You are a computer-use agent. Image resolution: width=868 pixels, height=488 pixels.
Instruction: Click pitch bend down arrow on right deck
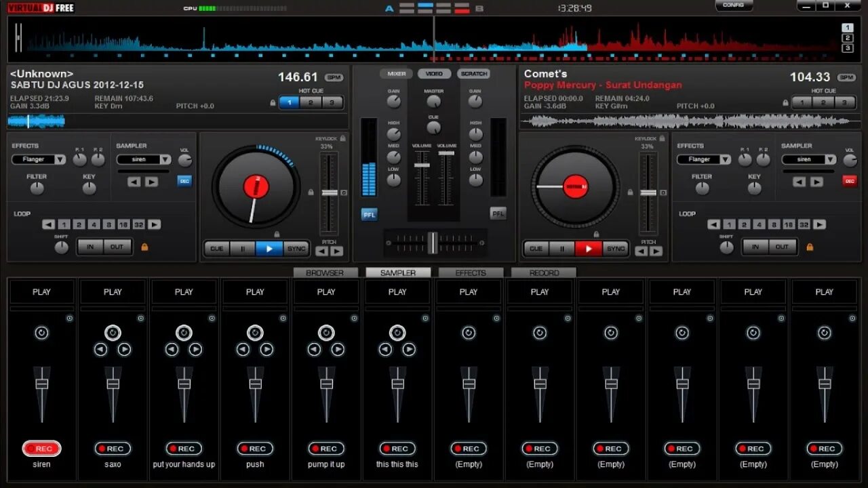click(x=642, y=251)
